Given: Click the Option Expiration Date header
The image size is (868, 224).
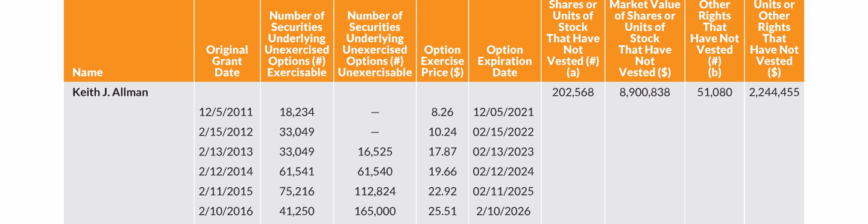Looking at the screenshot, I should pyautogui.click(x=505, y=61).
